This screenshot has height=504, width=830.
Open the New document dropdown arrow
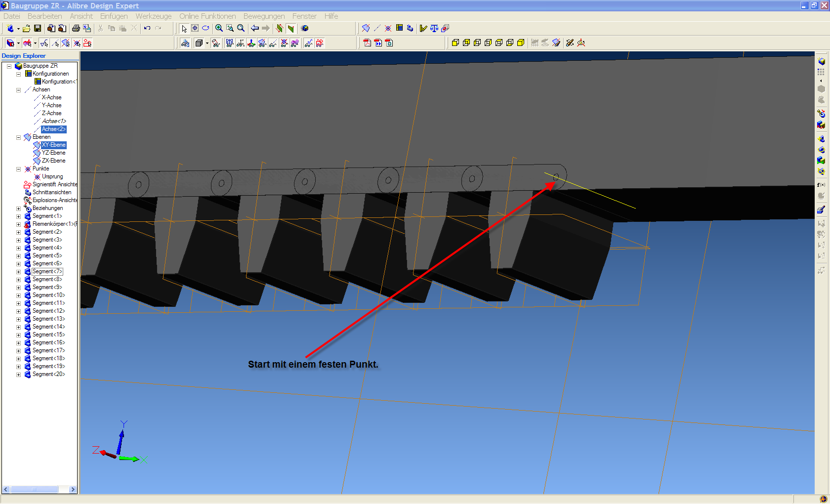[18, 29]
